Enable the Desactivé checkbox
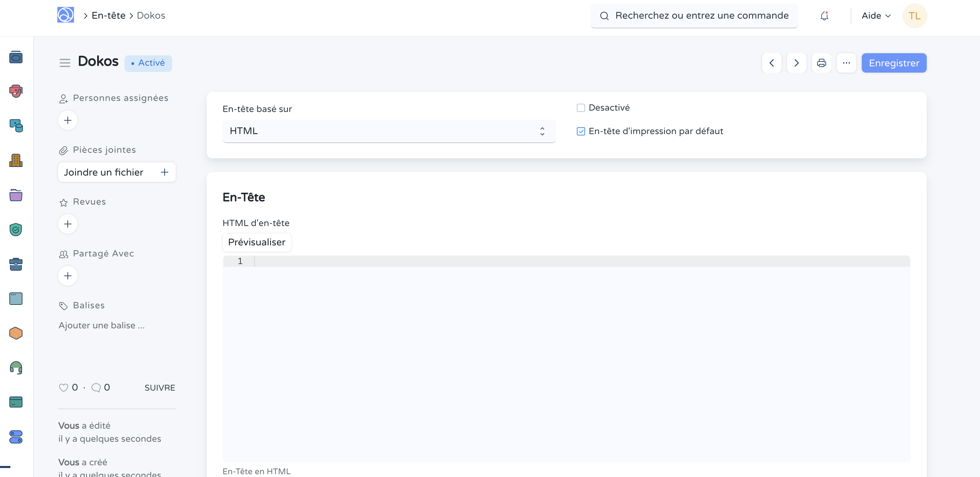This screenshot has height=477, width=980. click(581, 107)
